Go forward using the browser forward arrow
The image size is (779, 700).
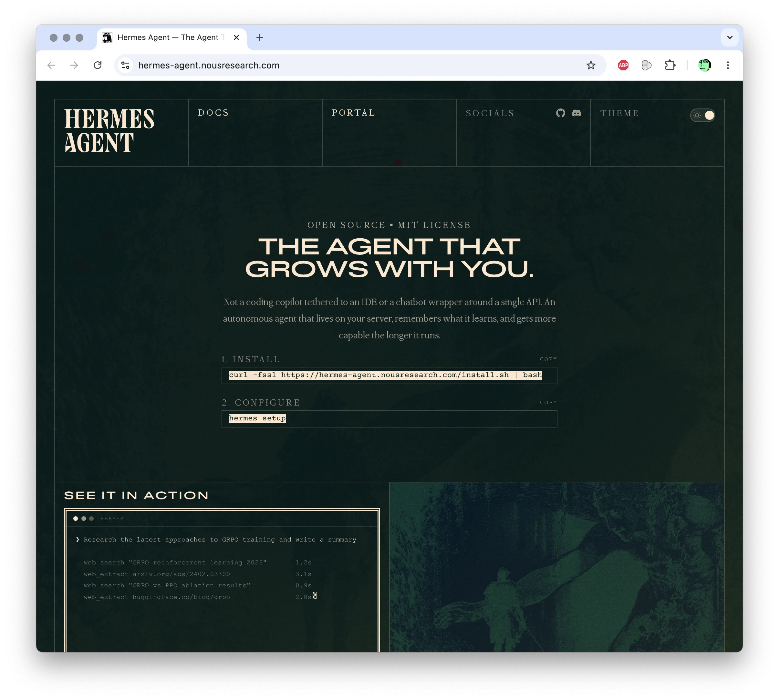(74, 66)
